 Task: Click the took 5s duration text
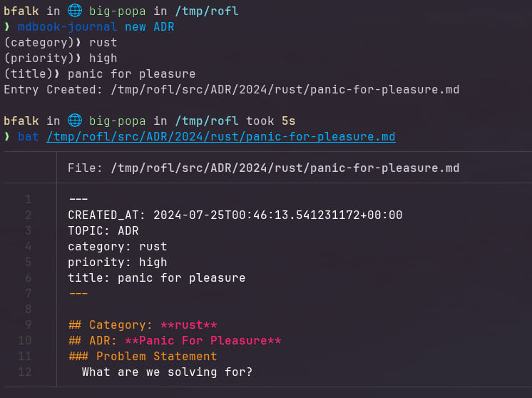tap(271, 121)
